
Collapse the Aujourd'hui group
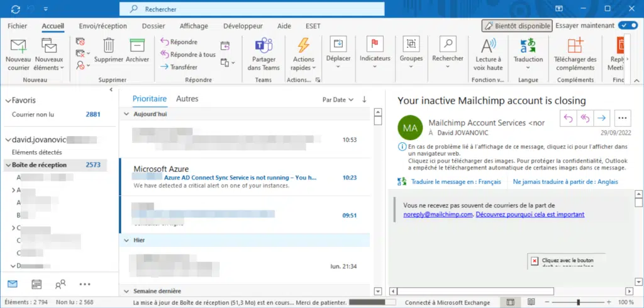126,114
